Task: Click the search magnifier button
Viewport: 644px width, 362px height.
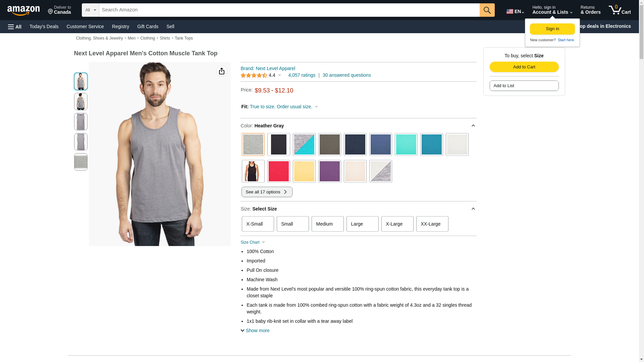Action: point(487,10)
